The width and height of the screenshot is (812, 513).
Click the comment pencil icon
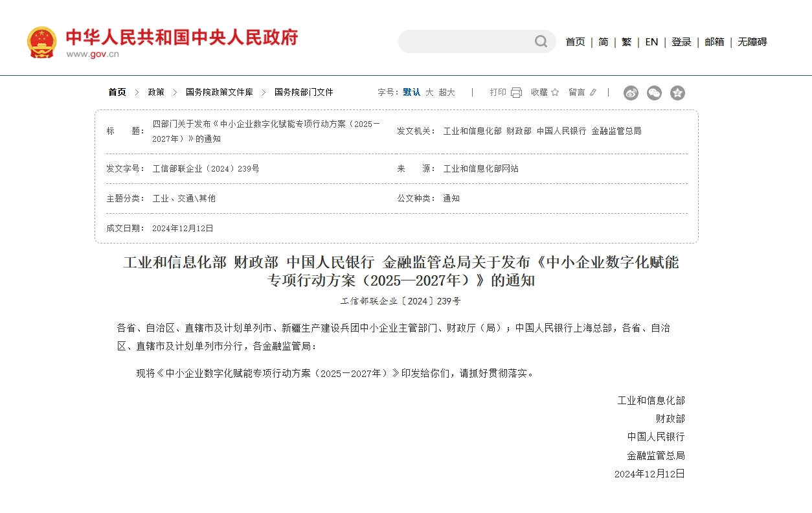592,93
